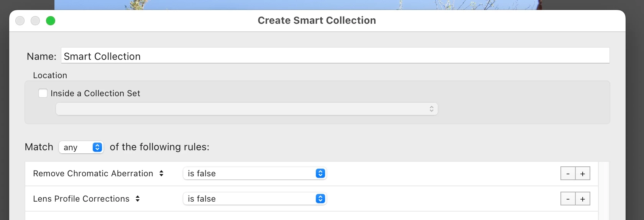Remove the Lens Profile Corrections rule with minus
Viewport: 644px width, 220px height.
[568, 199]
